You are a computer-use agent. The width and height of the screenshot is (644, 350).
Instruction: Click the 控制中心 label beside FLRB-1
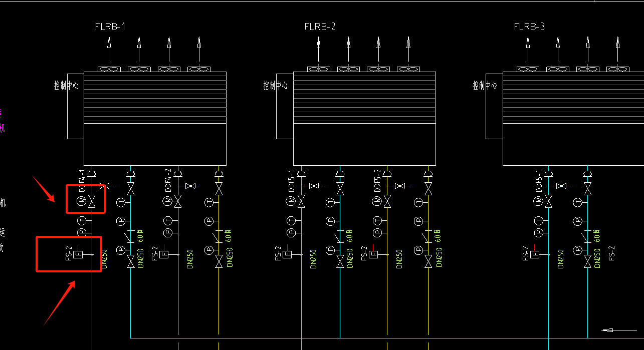coord(66,85)
